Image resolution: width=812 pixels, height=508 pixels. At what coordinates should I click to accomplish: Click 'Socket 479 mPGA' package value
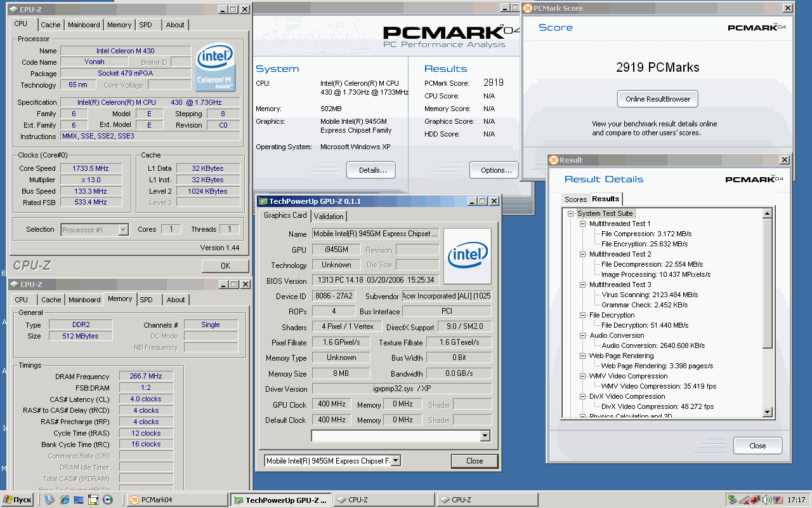click(x=126, y=73)
